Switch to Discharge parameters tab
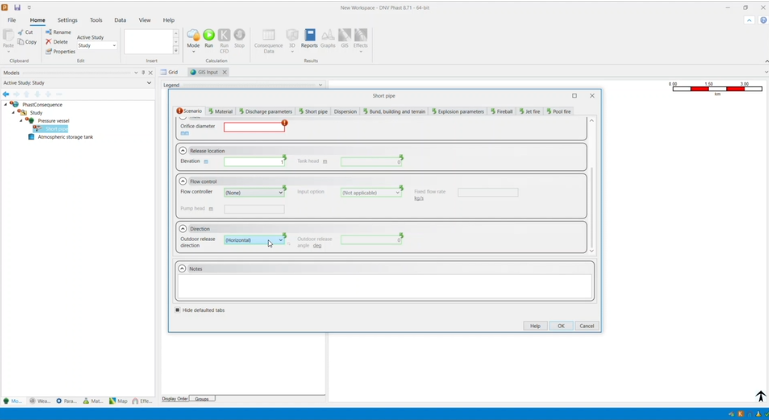The width and height of the screenshot is (769, 420). [x=265, y=111]
